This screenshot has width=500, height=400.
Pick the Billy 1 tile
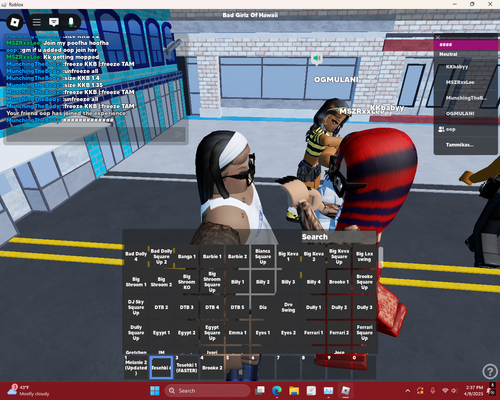point(237,282)
